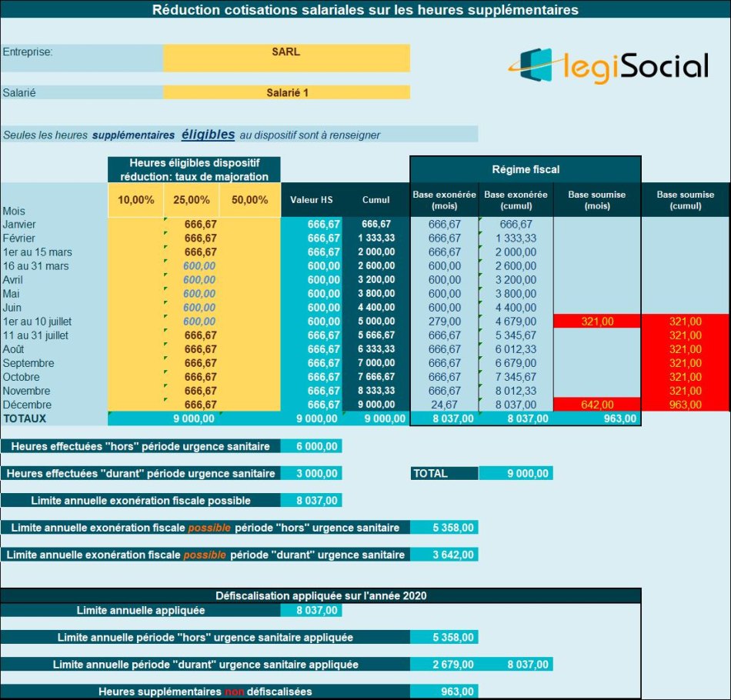This screenshot has height=700, width=731.
Task: Select the 3 642,00 possible durant urgence limit
Action: [x=444, y=555]
